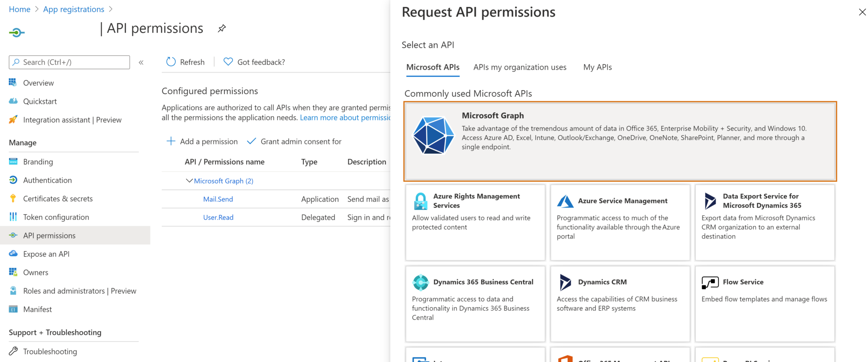Click the Search (Ctrl+/) input field
This screenshot has height=362, width=868.
69,62
